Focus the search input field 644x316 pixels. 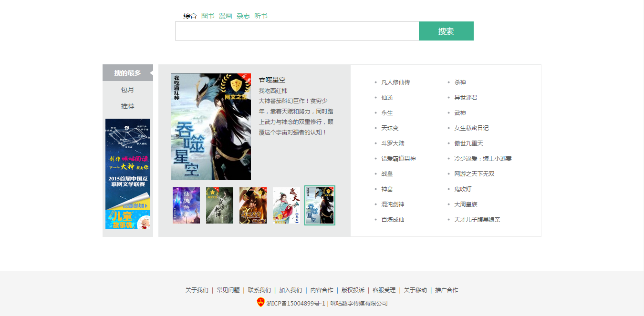[297, 31]
